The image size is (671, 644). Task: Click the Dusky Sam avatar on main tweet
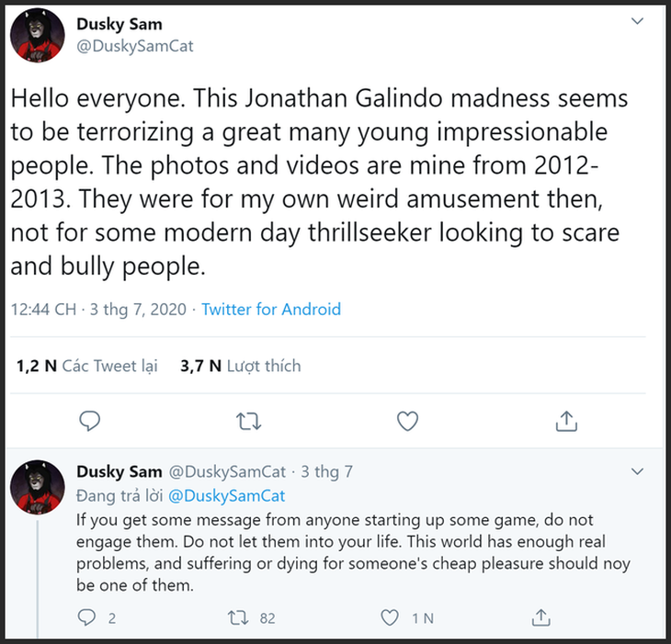(37, 38)
